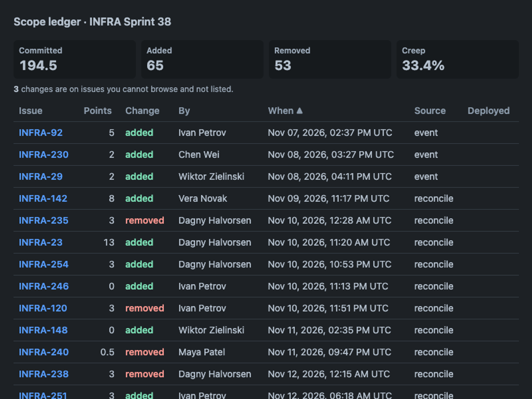Image resolution: width=532 pixels, height=399 pixels.
Task: Click the 'reconcile' source in INFRA-238 row
Action: point(434,374)
